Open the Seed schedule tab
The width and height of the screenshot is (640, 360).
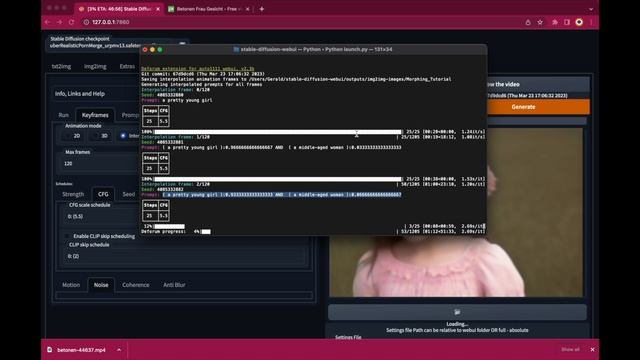point(129,194)
